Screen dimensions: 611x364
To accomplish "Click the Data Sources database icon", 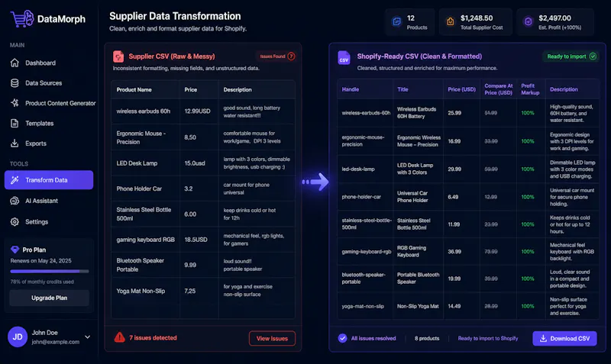I will click(15, 83).
